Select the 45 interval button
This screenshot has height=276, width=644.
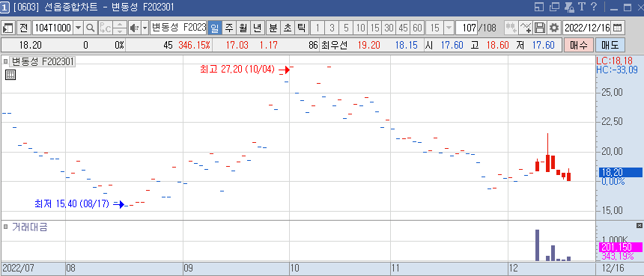(404, 28)
